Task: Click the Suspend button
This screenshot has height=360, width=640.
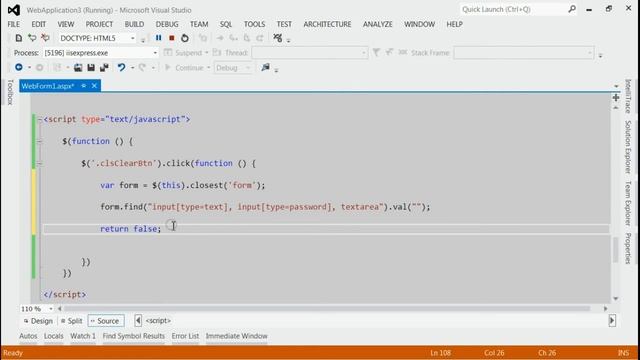Action: [183, 53]
